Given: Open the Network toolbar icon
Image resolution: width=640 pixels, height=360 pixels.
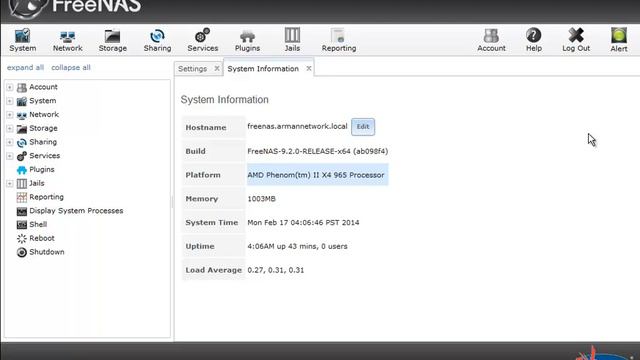Looking at the screenshot, I should [x=67, y=40].
